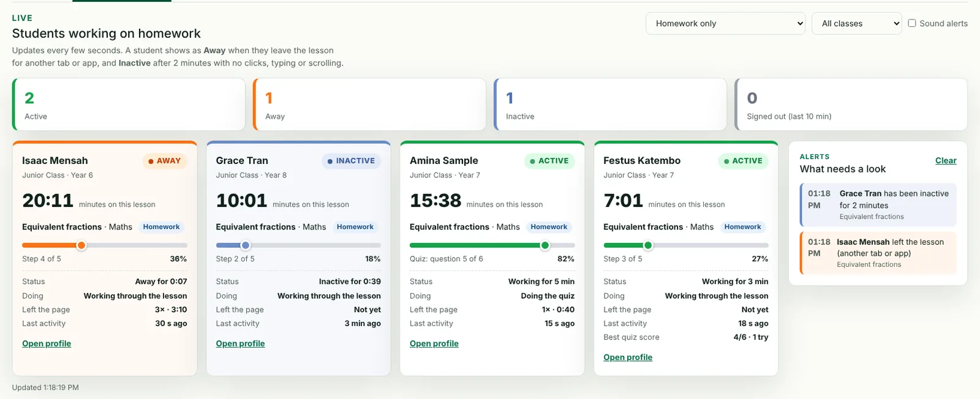Click Festus Katembo's ACTIVE status badge

[743, 161]
